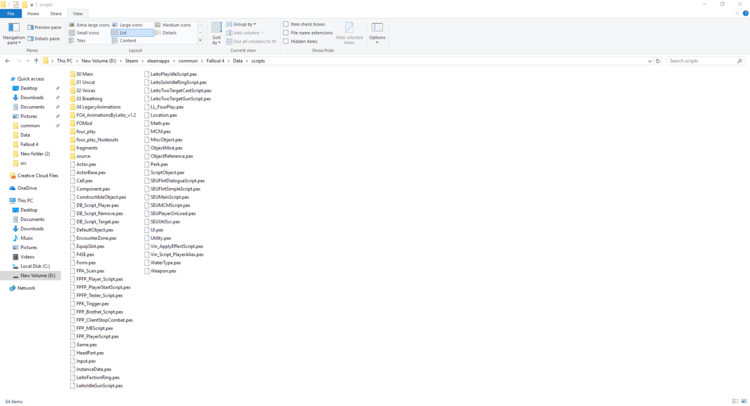Viewport: 750px width, 406px height.
Task: Navigate to Data breadcrumb segment
Action: tap(238, 61)
